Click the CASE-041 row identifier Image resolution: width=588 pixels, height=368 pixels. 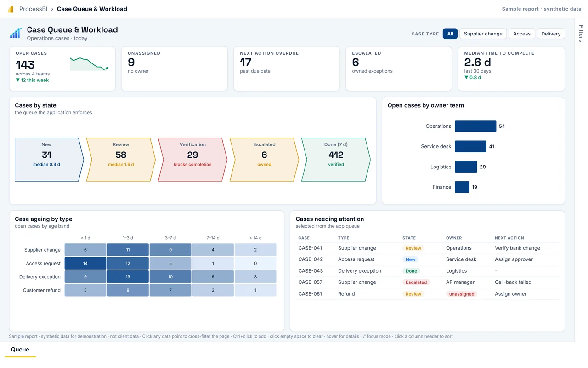[x=311, y=248]
